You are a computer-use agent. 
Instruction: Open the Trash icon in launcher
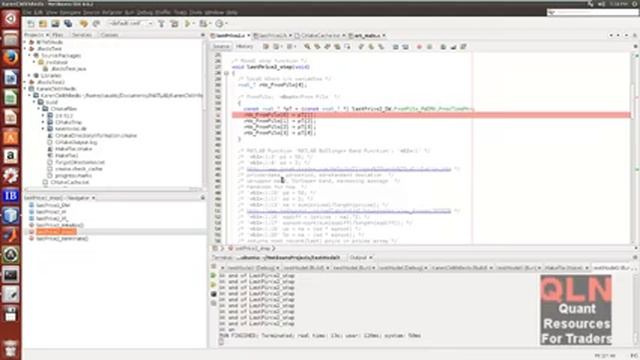pos(11,348)
